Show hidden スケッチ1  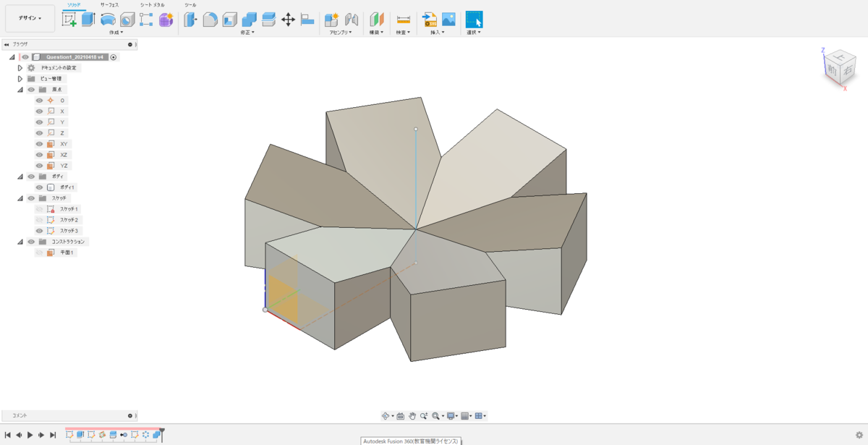coord(40,209)
